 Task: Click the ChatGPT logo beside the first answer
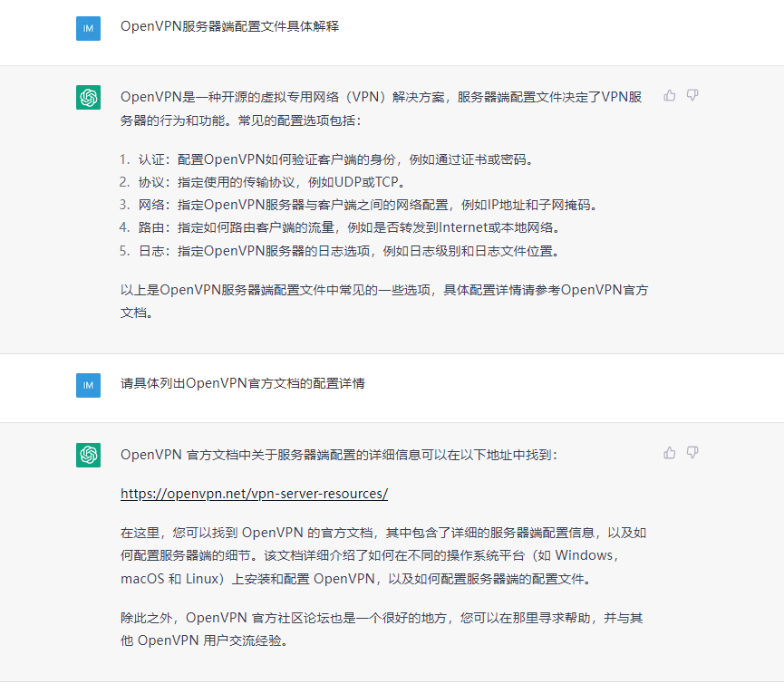pos(88,97)
